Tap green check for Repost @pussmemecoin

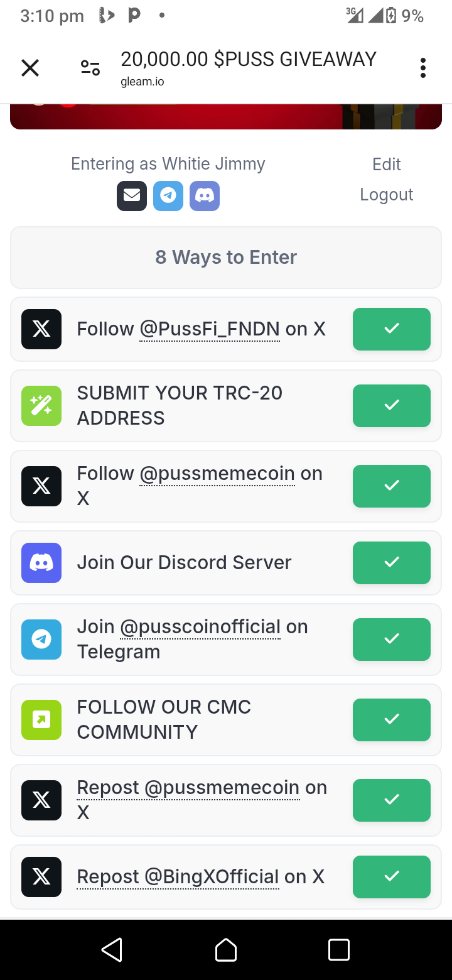tap(392, 800)
